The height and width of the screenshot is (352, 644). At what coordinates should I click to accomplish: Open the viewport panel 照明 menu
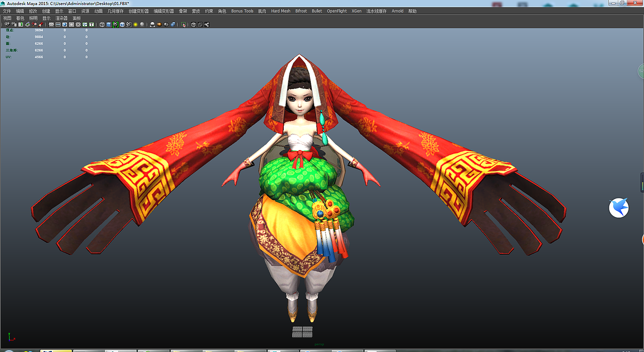pyautogui.click(x=33, y=18)
